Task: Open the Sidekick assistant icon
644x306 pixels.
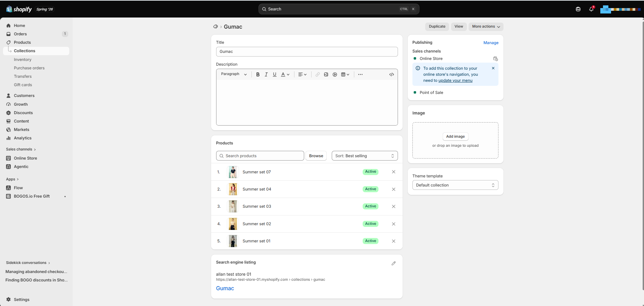Action: 578,9
